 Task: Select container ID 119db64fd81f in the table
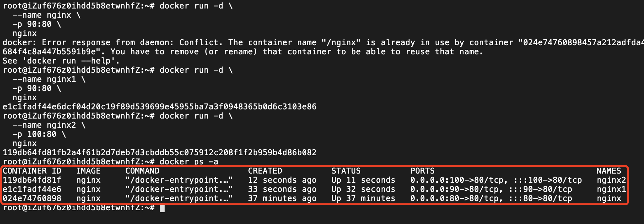[x=32, y=180]
